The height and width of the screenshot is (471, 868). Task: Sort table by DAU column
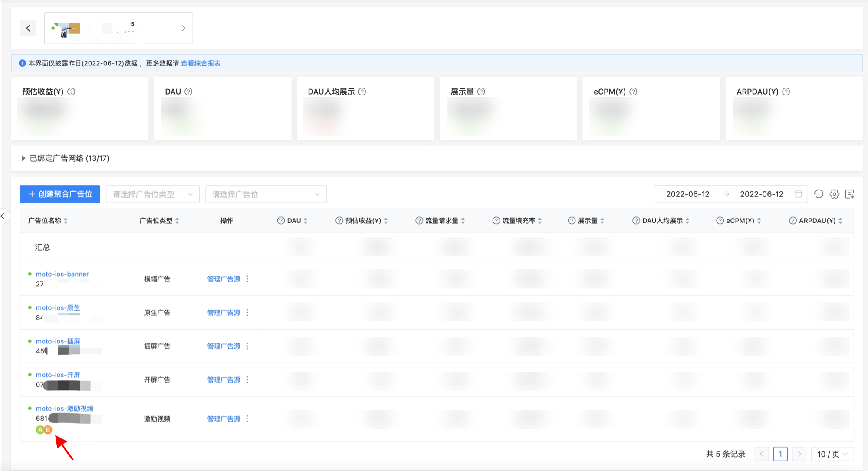click(x=306, y=221)
